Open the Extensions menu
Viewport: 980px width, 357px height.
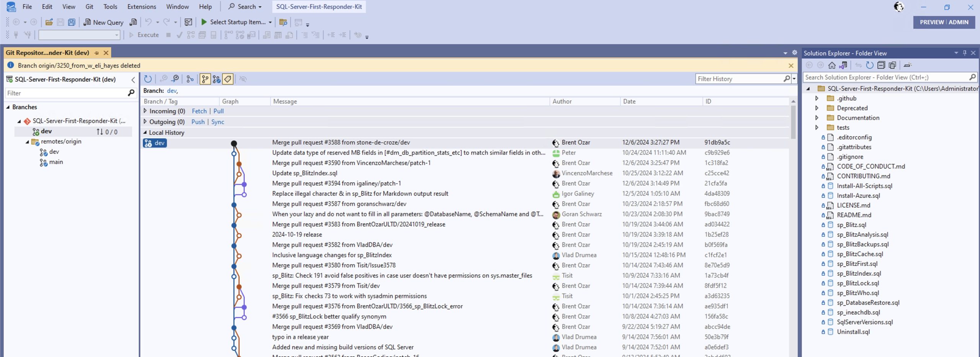141,7
